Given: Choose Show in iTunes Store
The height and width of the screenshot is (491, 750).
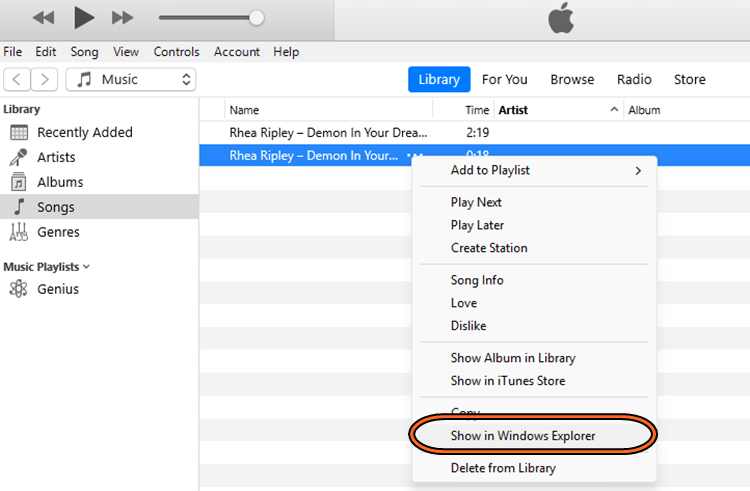Looking at the screenshot, I should [x=534, y=381].
